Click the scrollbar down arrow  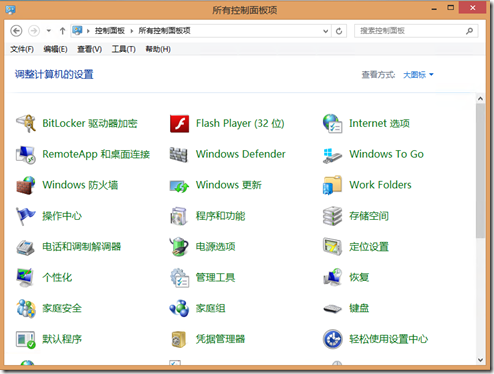[480, 360]
